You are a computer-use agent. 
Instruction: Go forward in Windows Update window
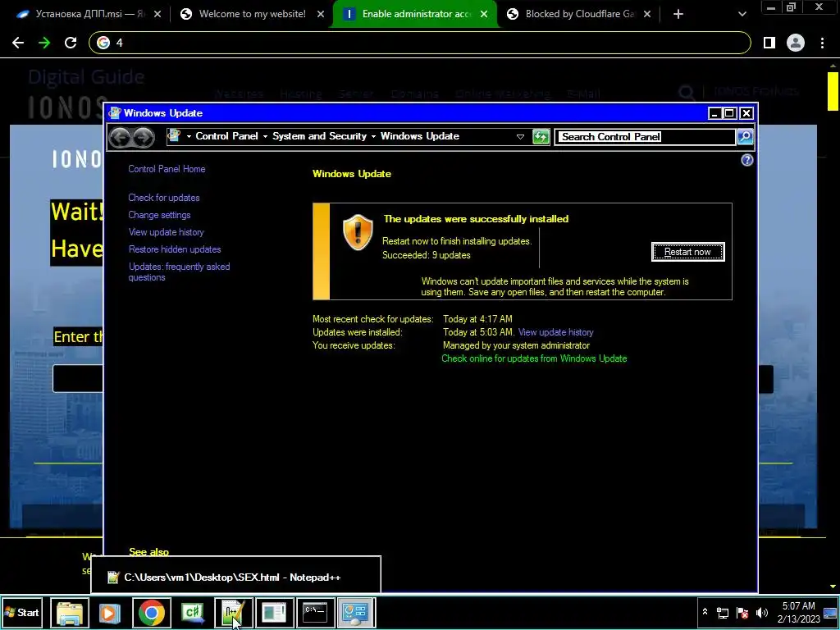coord(143,137)
